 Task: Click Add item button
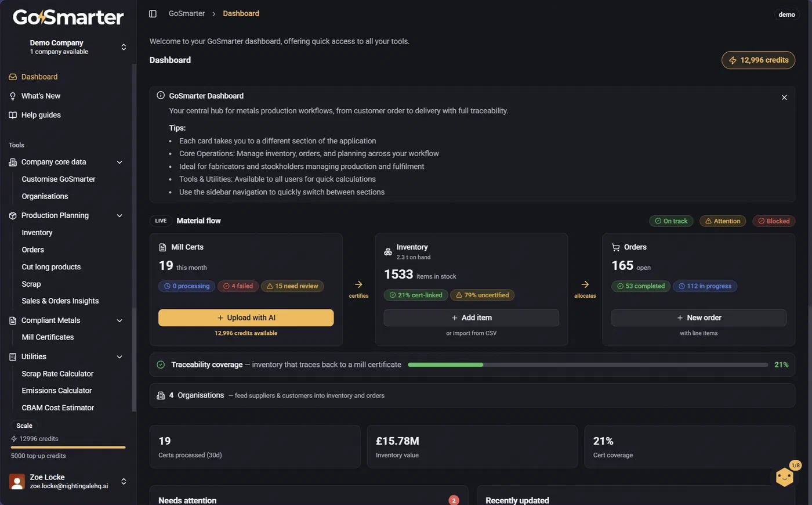(x=471, y=318)
